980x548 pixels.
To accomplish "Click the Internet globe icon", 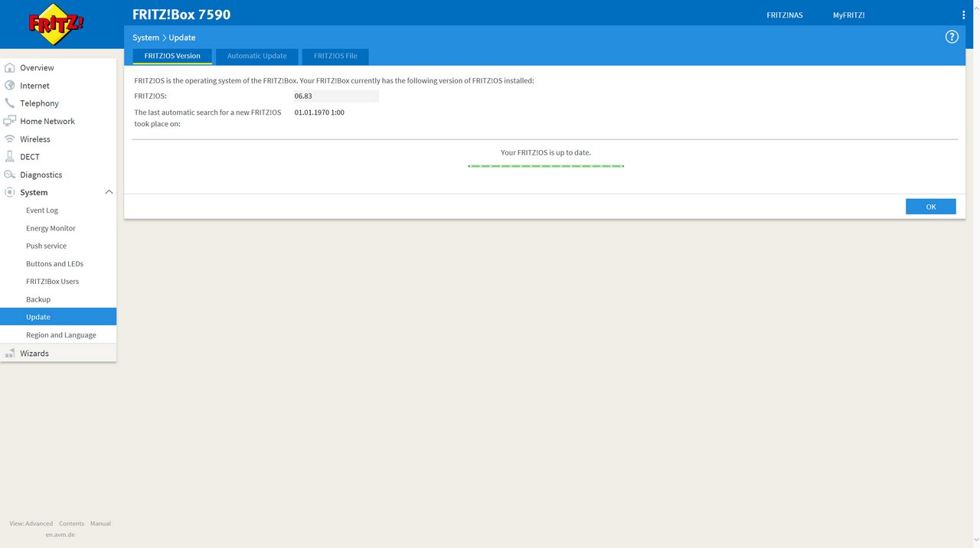I will (10, 86).
